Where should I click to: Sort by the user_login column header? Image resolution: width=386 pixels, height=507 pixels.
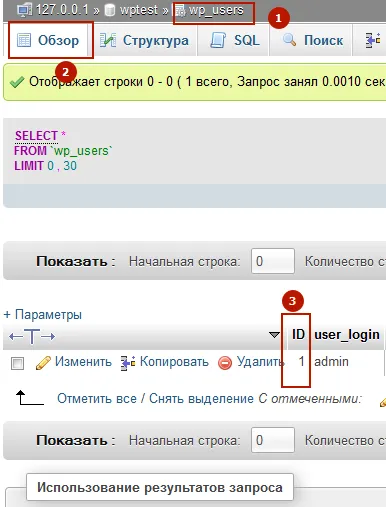click(x=347, y=335)
